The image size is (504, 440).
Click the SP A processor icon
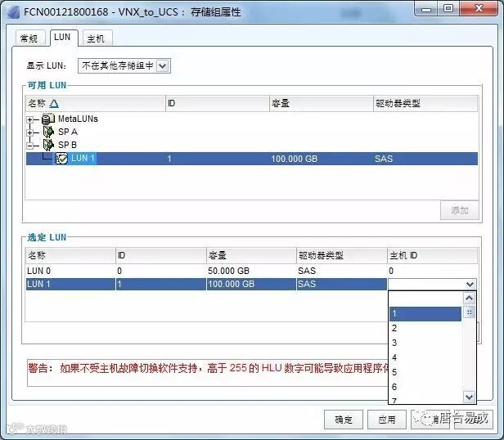[48, 132]
